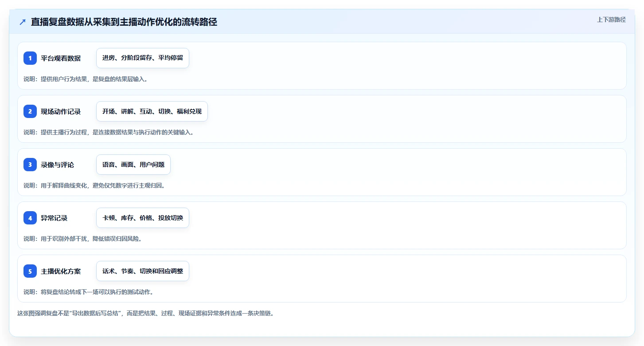Viewport: 644px width, 346px height.
Task: Click the description 提供用户行为结果，是复盘的结果层输入
Action: click(86, 79)
